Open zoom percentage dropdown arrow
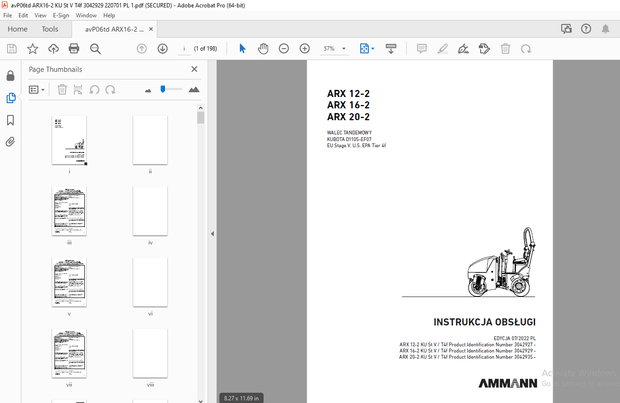620x403 pixels. tap(344, 49)
